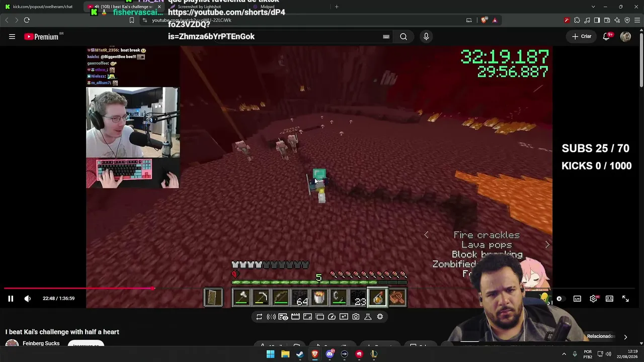Enter fullscreen mode
This screenshot has width=644, height=362.
[x=625, y=299]
